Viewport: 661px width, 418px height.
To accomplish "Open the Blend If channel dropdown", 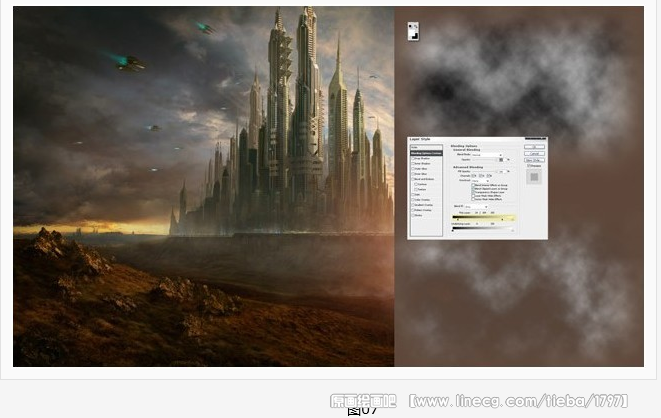I will (476, 206).
